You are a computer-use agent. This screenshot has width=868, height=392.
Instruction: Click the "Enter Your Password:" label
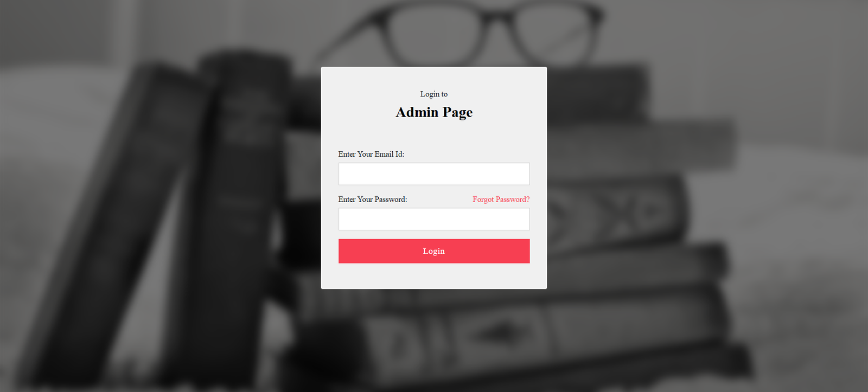pyautogui.click(x=373, y=200)
